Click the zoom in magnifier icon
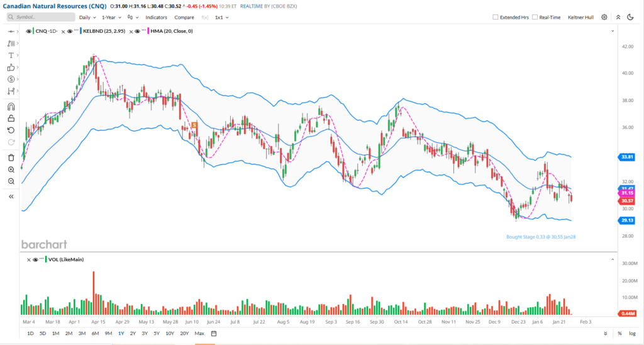Viewport: 644px width, 345px height. click(x=11, y=169)
